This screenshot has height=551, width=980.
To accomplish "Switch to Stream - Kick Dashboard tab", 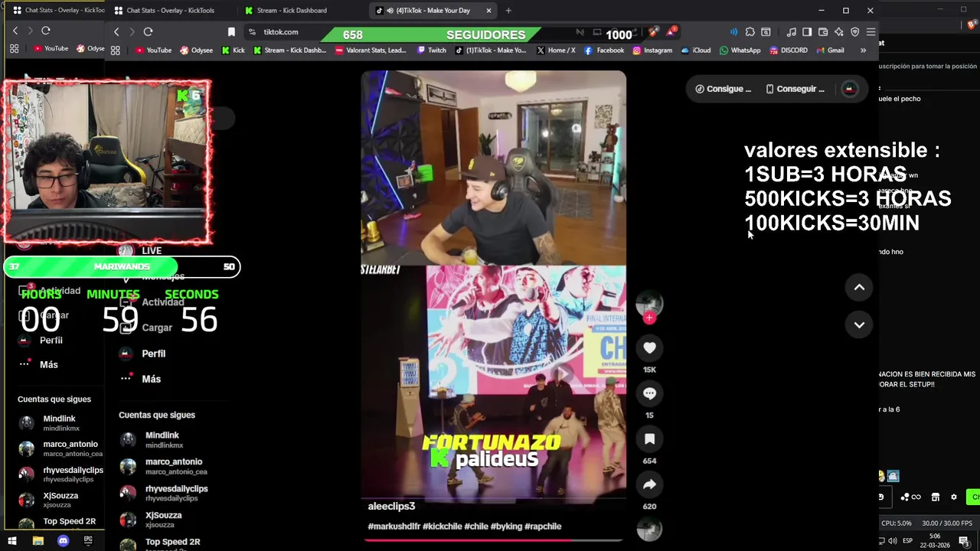I will tap(291, 11).
